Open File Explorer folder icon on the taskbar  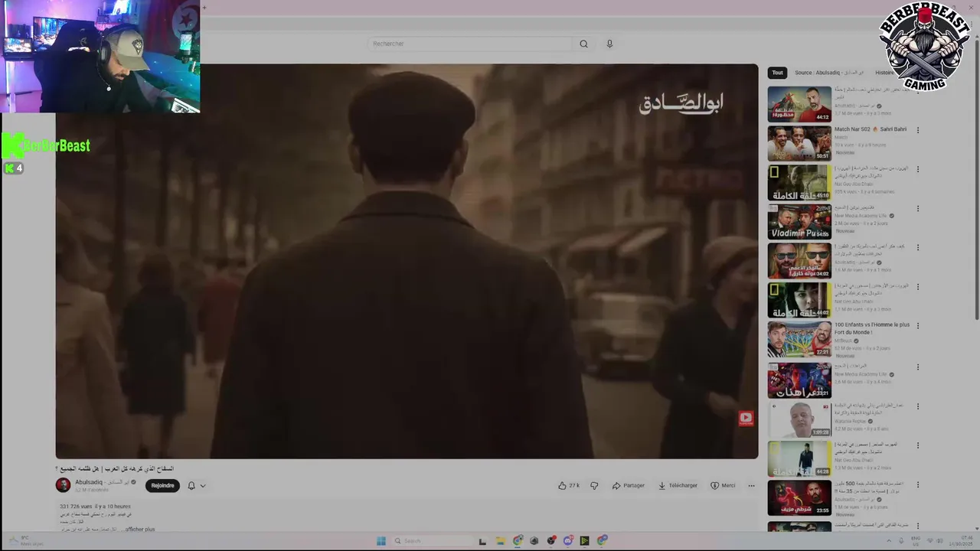click(500, 541)
